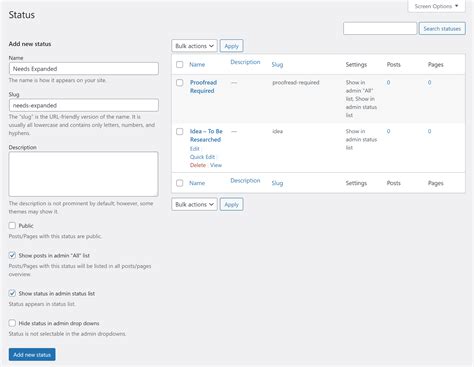Uncheck Show status in admin status list
The height and width of the screenshot is (367, 474).
click(12, 293)
